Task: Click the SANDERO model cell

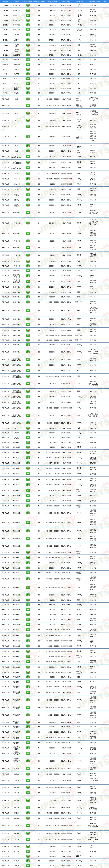Action: click(17, 55)
